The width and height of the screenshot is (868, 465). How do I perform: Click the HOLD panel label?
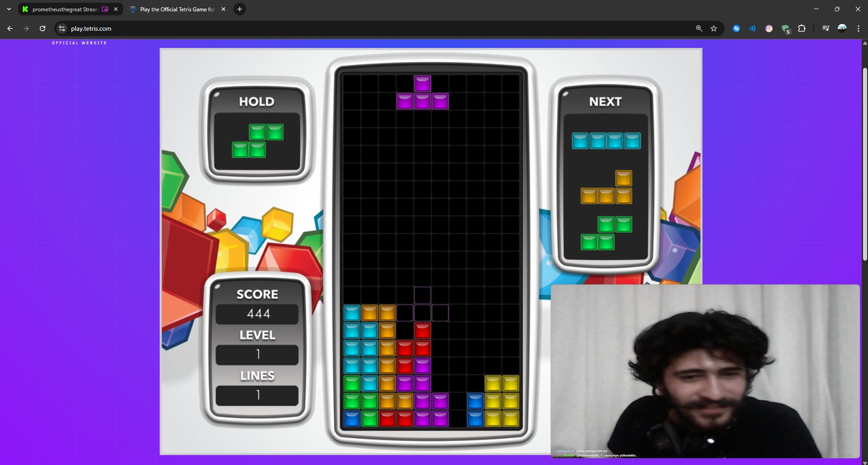(x=257, y=101)
